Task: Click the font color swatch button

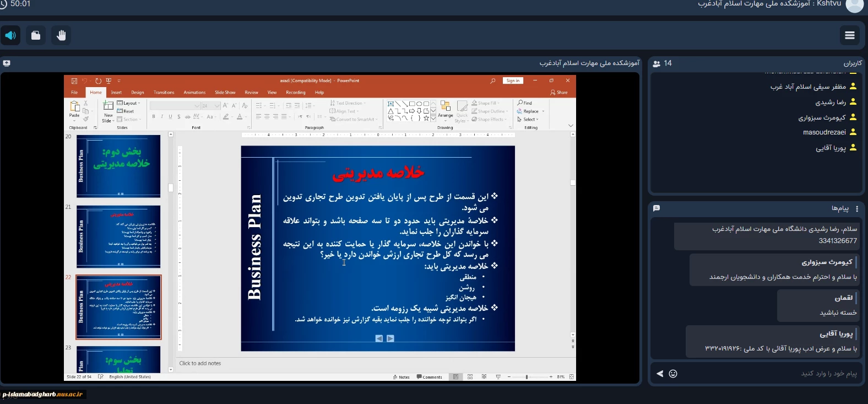Action: (240, 117)
